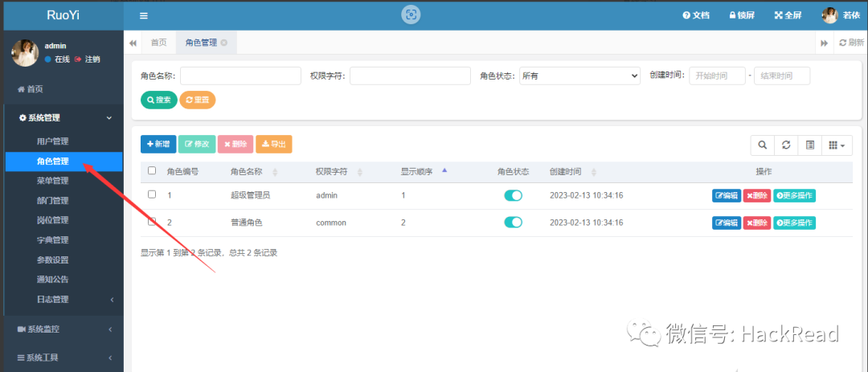Screen dimensions: 868x372
Task: Click the 修改 modify button
Action: [x=197, y=144]
